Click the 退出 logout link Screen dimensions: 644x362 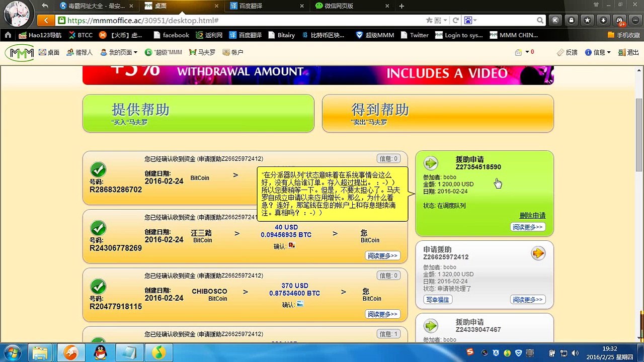(628, 52)
